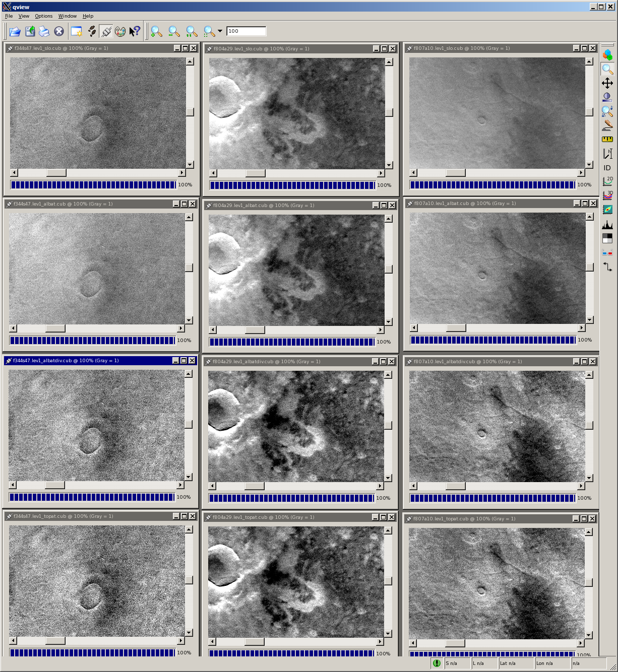The image size is (618, 672).
Task: Click the zoom value field showing 100
Action: (246, 31)
